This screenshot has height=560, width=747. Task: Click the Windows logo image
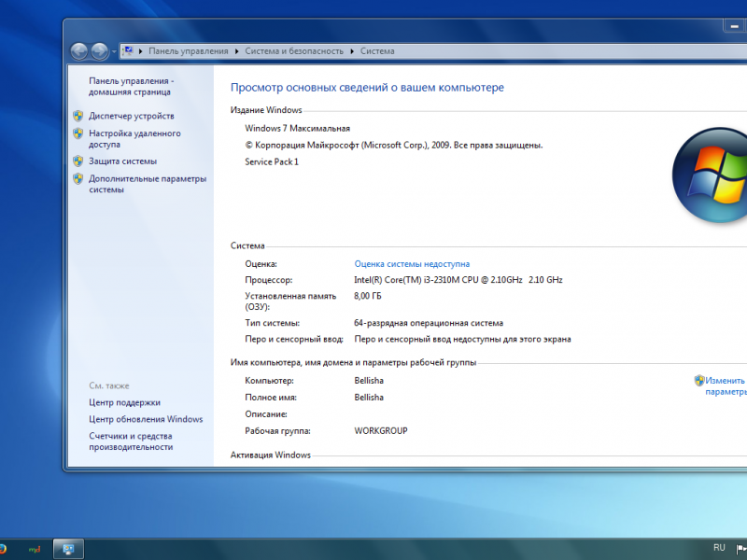[x=710, y=175]
